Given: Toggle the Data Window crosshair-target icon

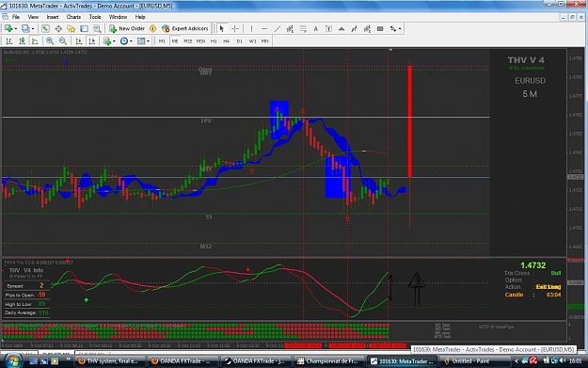Looking at the screenshot, I should (x=58, y=28).
